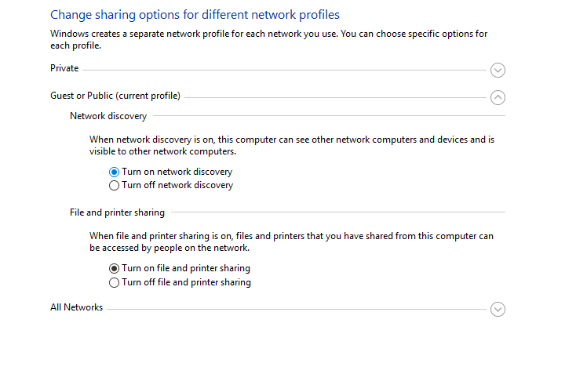Image resolution: width=587 pixels, height=392 pixels.
Task: Click the 'Turn on network discovery' label text
Action: tap(177, 172)
